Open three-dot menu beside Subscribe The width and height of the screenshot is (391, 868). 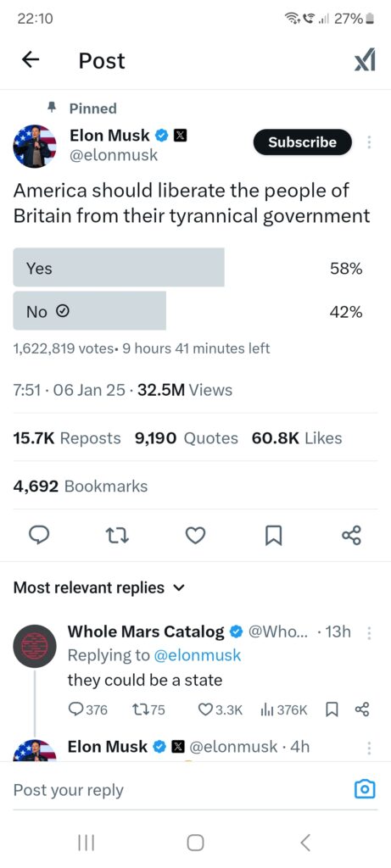pyautogui.click(x=370, y=142)
